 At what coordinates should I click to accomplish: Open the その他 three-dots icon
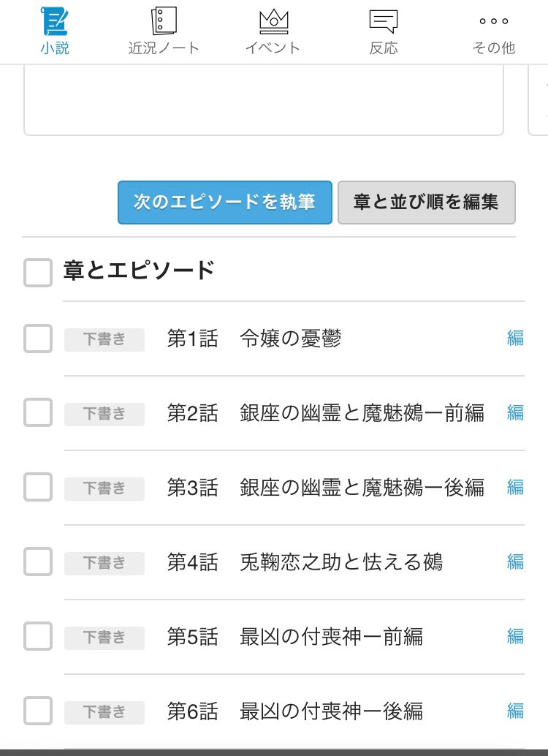493,21
